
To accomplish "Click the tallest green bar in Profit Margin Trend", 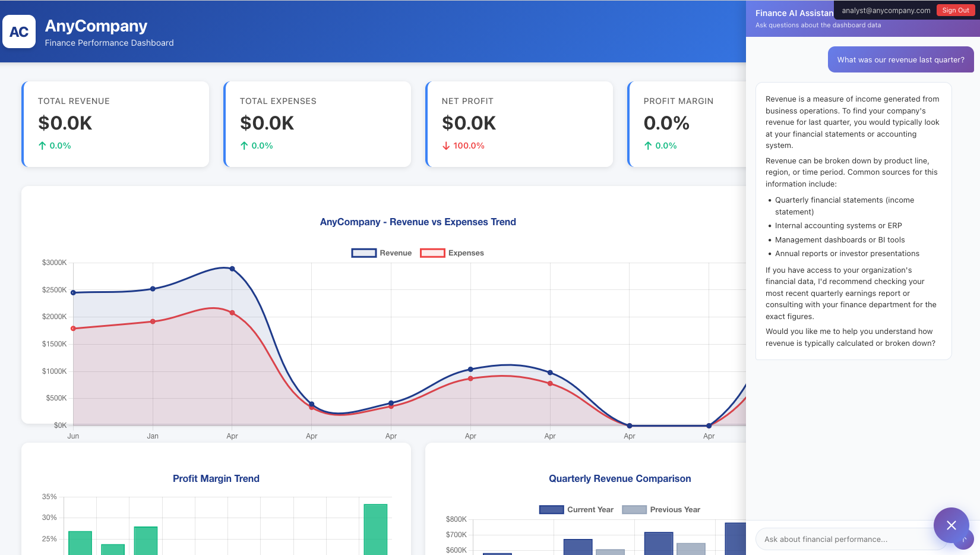I will point(375,529).
